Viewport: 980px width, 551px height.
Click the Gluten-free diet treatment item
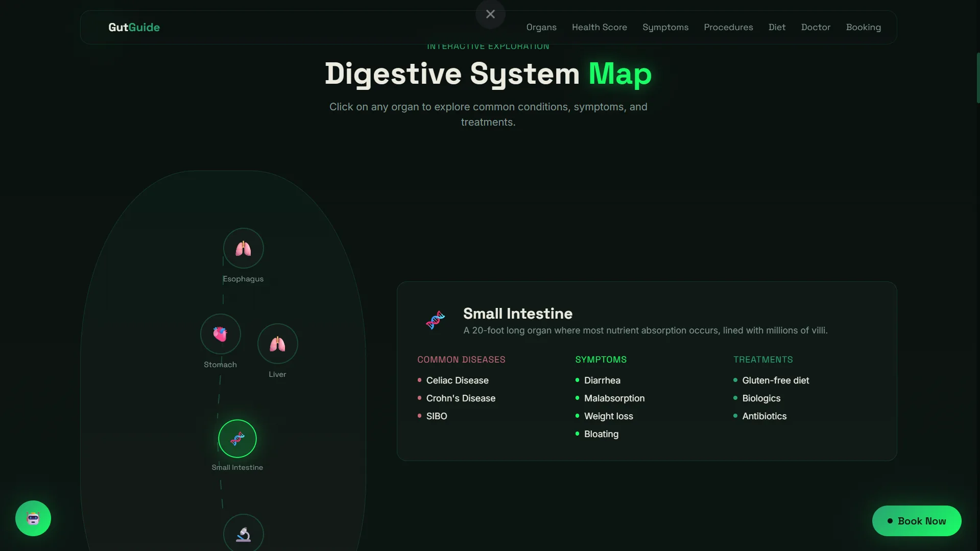pos(775,380)
